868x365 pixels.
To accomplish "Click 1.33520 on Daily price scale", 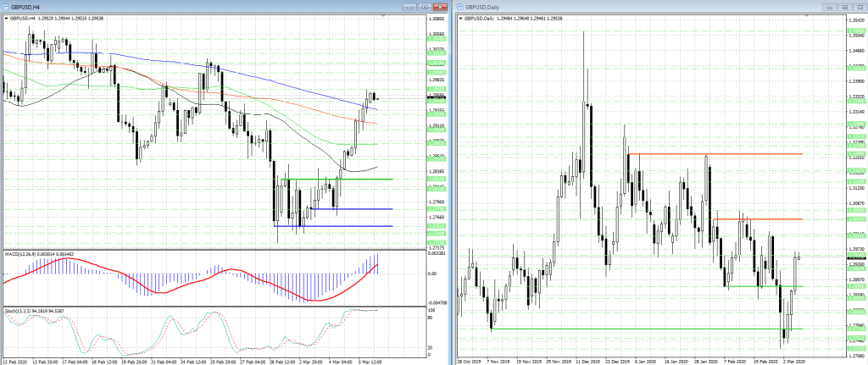I will point(856,97).
